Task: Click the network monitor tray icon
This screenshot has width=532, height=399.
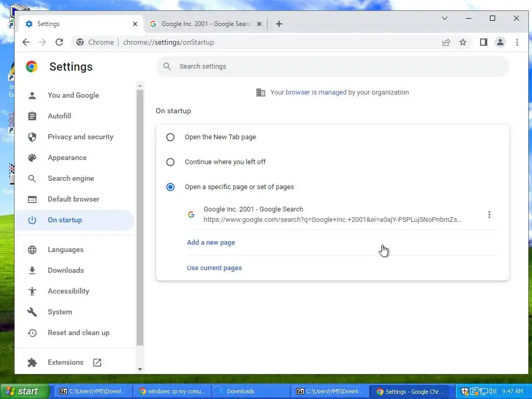Action: coord(484,391)
